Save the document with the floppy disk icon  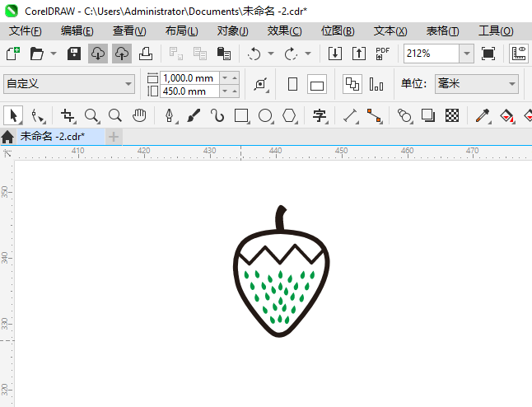click(x=74, y=54)
